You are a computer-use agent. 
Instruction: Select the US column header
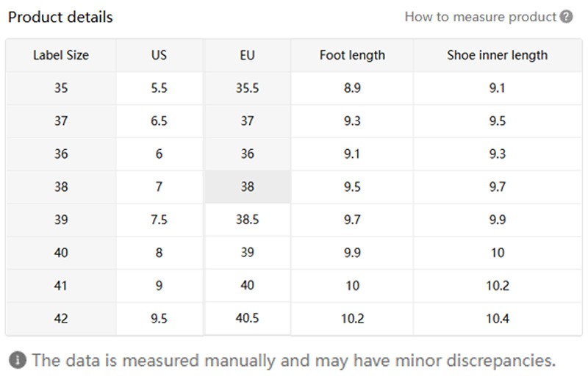tap(159, 55)
